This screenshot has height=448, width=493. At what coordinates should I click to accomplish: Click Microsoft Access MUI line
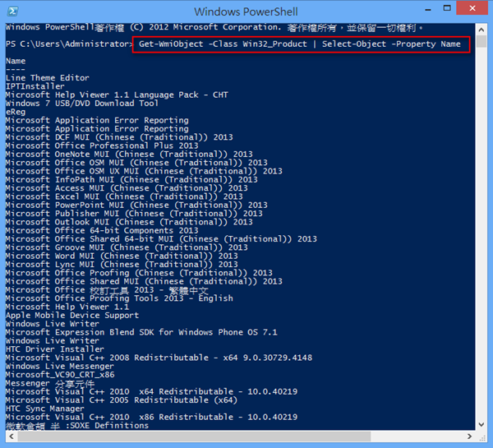127,188
